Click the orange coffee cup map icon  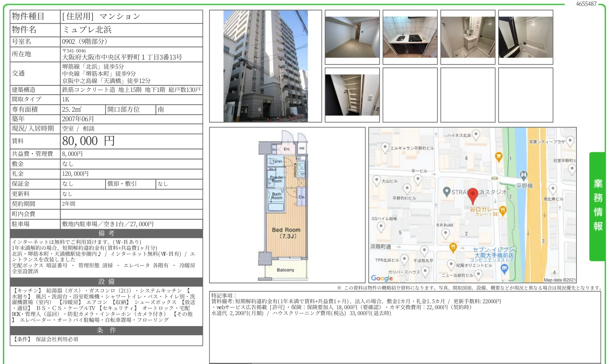point(499,157)
